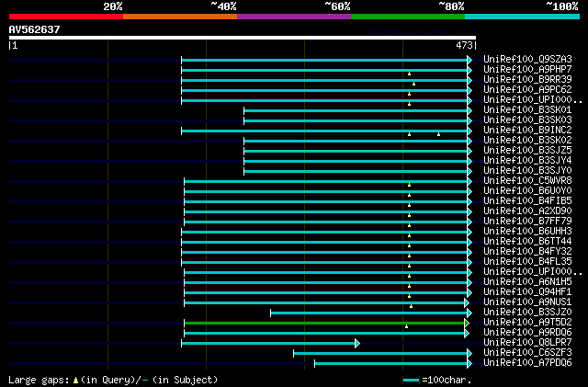Viewport: 588px width, 387px height.
Task: Select the UniRef100_B6U0Y0 label
Action: (x=527, y=191)
